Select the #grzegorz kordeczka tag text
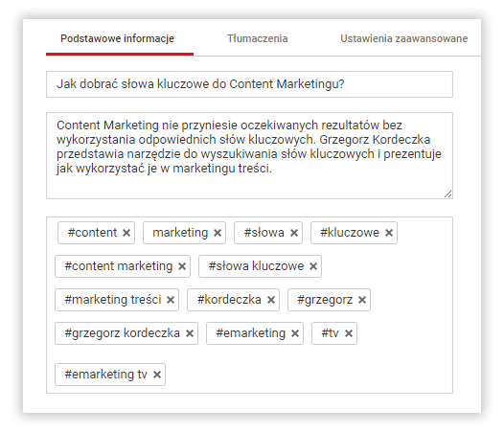Screen dimensions: 504x433 click(x=122, y=333)
